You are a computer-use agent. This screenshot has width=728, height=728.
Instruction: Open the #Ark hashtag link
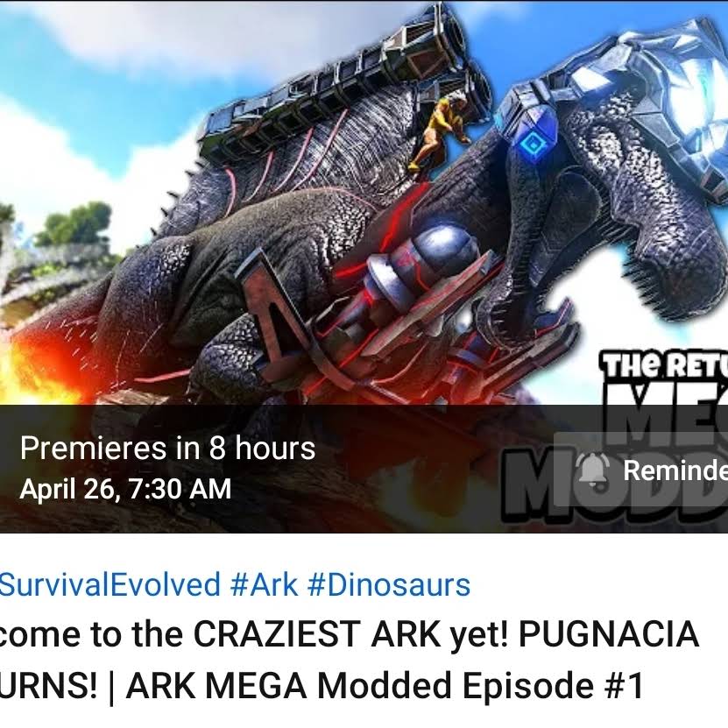(264, 584)
